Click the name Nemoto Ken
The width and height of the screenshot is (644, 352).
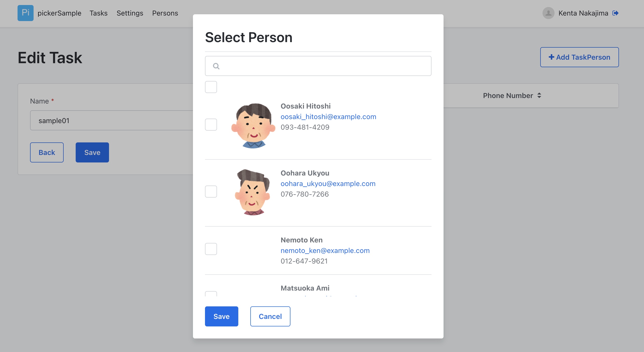[301, 240]
